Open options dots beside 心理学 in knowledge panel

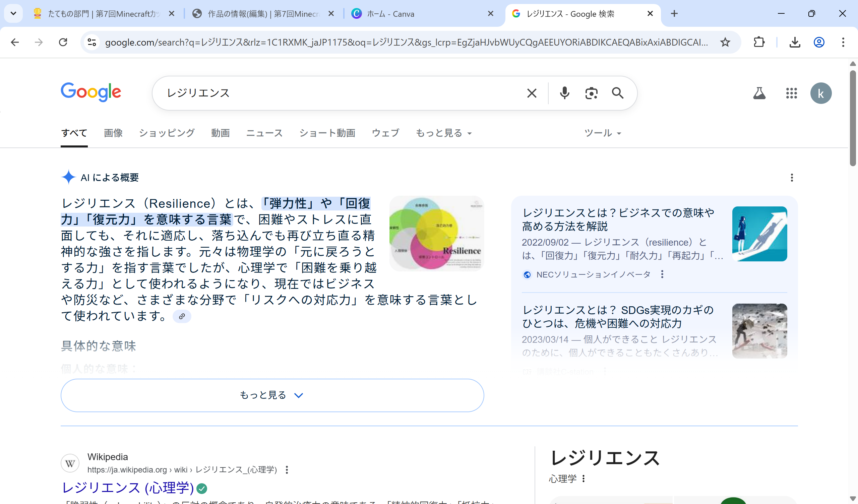pos(584,479)
